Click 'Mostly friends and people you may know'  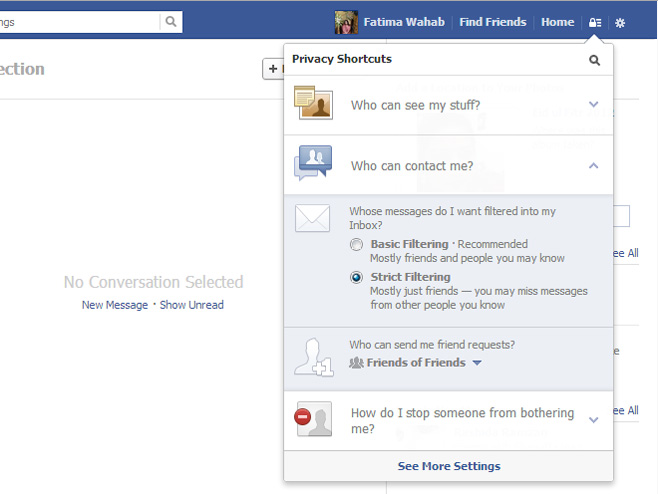coord(467,258)
